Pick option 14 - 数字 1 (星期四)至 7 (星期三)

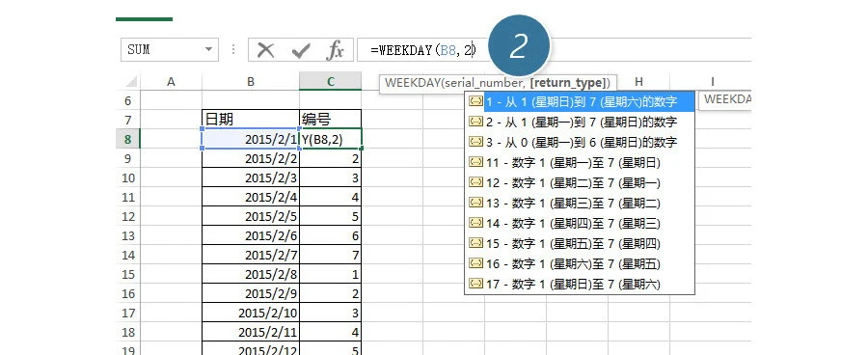tap(581, 223)
